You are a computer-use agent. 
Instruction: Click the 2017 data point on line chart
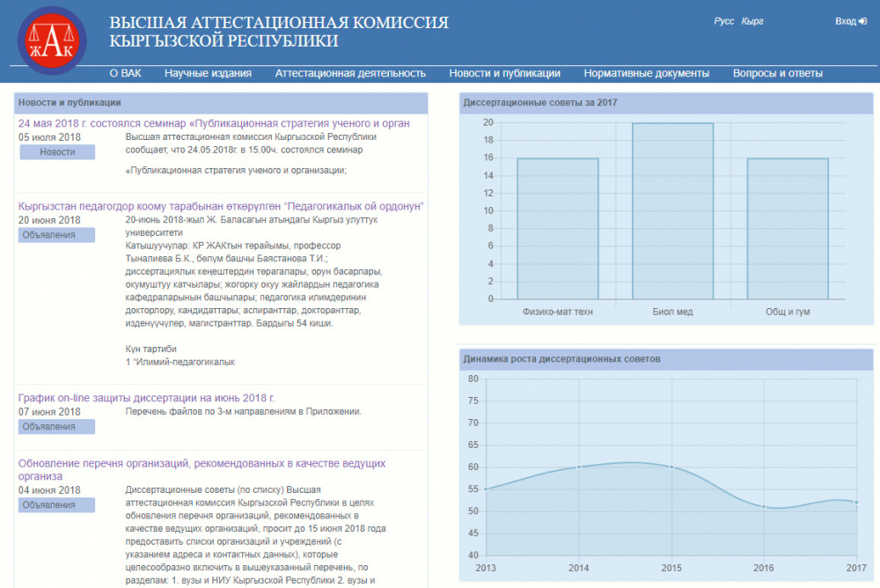pyautogui.click(x=856, y=502)
